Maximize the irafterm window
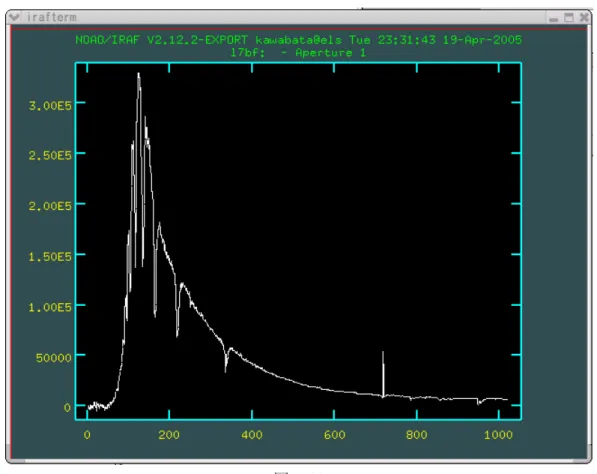Image resolution: width=597 pixels, height=474 pixels. tap(569, 18)
